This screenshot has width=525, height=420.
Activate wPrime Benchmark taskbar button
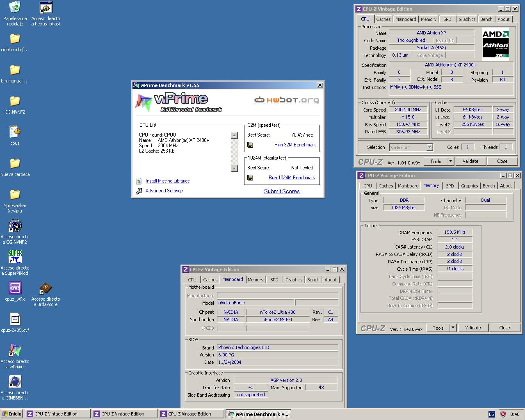(258, 414)
